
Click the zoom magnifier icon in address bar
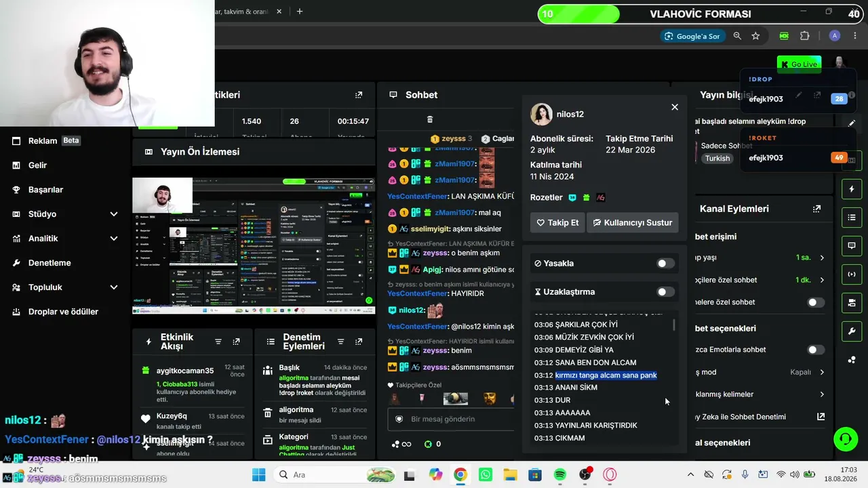[x=737, y=36]
